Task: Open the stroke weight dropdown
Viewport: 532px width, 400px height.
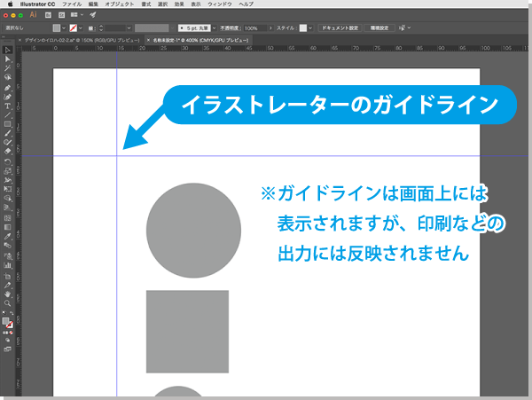Action: [x=129, y=28]
